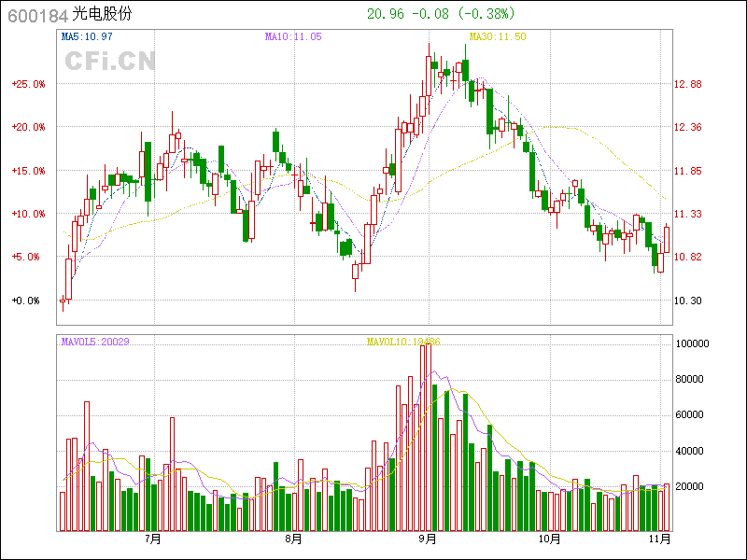Click the 11月 date axis marker
The width and height of the screenshot is (747, 560).
(x=659, y=539)
